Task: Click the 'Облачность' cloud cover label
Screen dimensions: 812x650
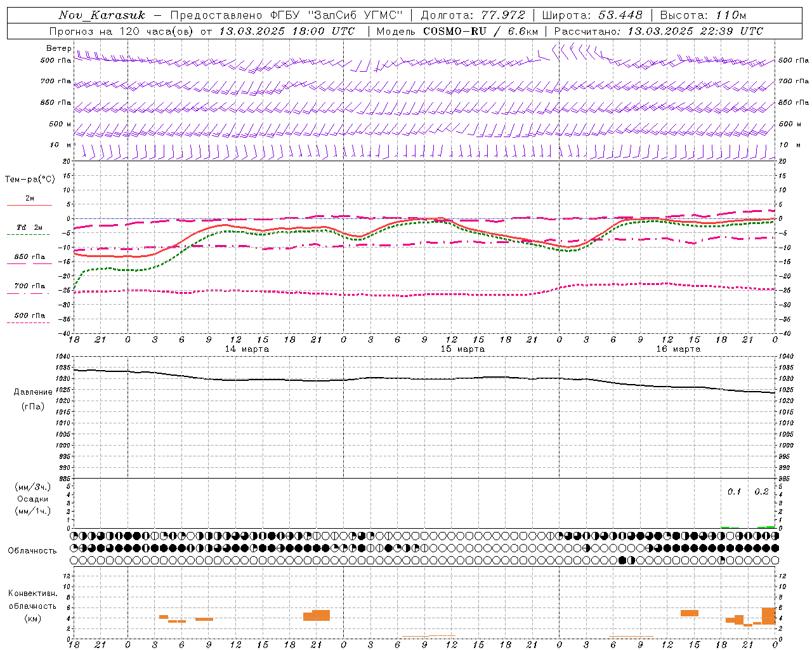Action: point(32,551)
